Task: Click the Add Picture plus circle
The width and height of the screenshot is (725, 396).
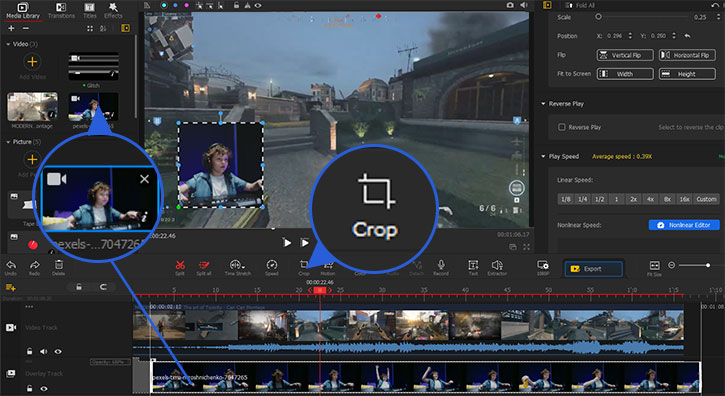Action: (32, 160)
